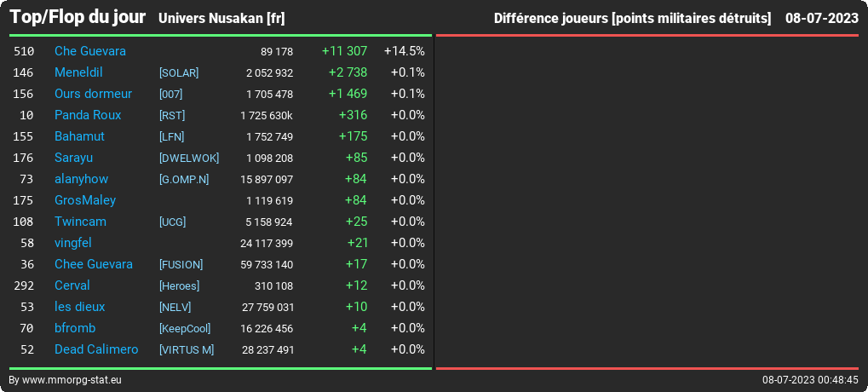Click gain value +17
This screenshot has height=392, width=868.
(357, 264)
